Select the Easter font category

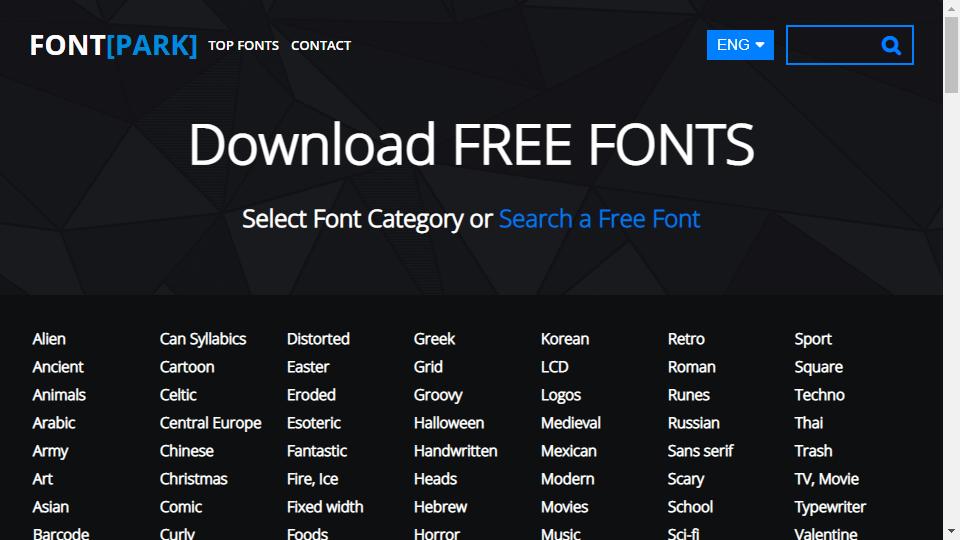(308, 367)
